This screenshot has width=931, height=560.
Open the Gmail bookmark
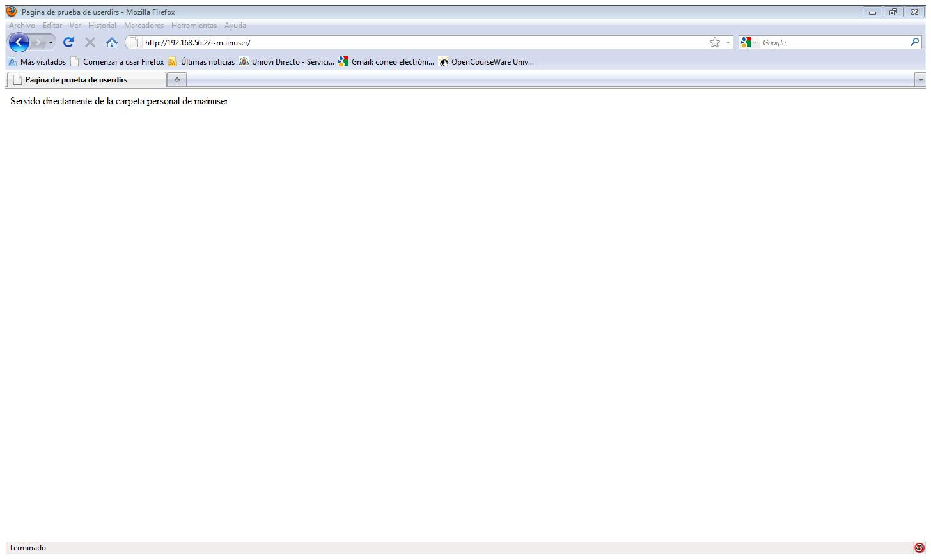[x=386, y=62]
